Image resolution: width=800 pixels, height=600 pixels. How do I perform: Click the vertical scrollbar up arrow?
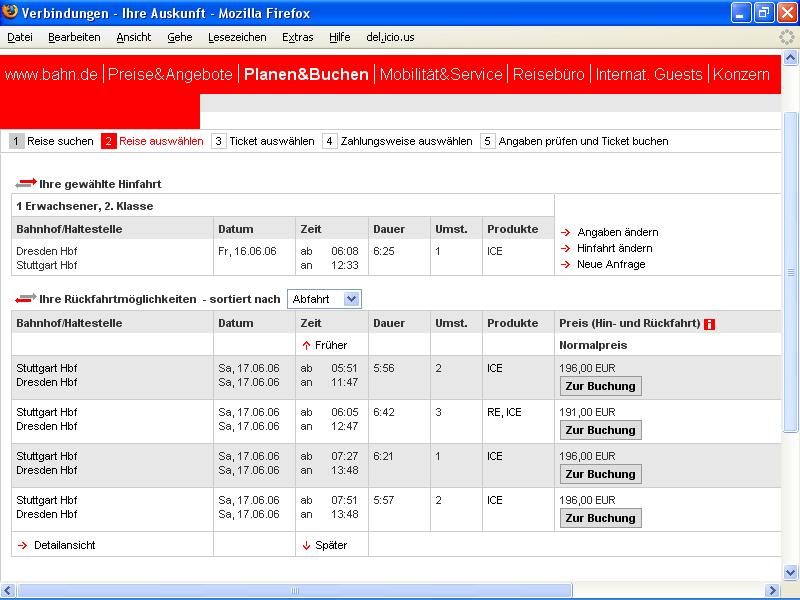point(790,58)
